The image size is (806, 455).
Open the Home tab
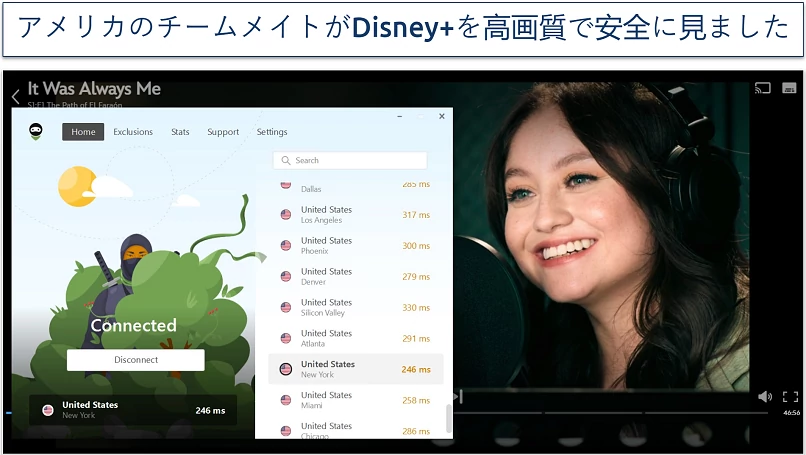click(x=83, y=132)
